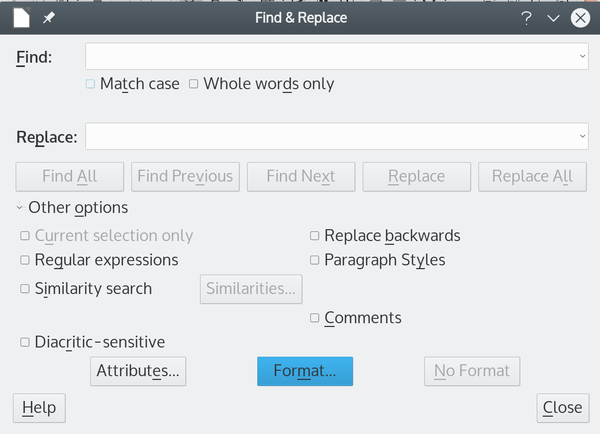The image size is (600, 434).
Task: Open Help for this dialog
Action: pos(39,408)
